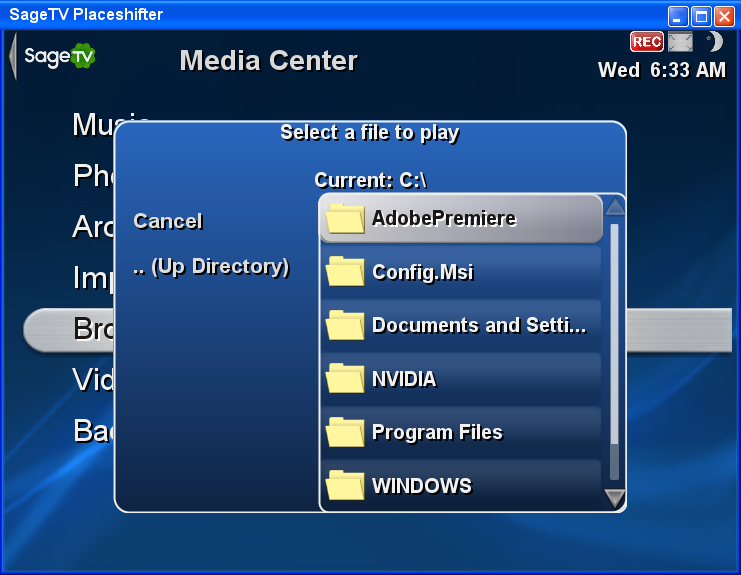Select the NVIDIA folder name
The image size is (741, 575).
pyautogui.click(x=404, y=379)
